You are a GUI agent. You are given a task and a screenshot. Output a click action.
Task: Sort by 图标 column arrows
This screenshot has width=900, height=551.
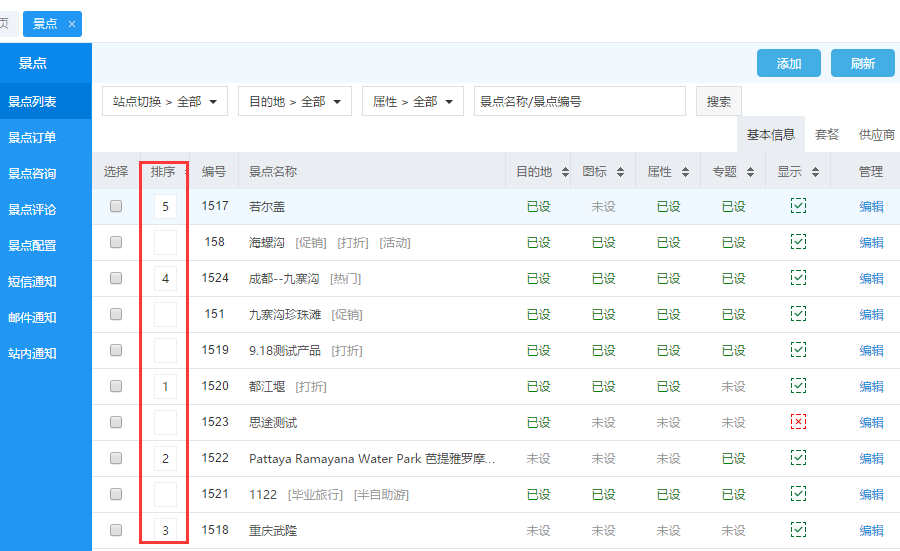[x=620, y=172]
